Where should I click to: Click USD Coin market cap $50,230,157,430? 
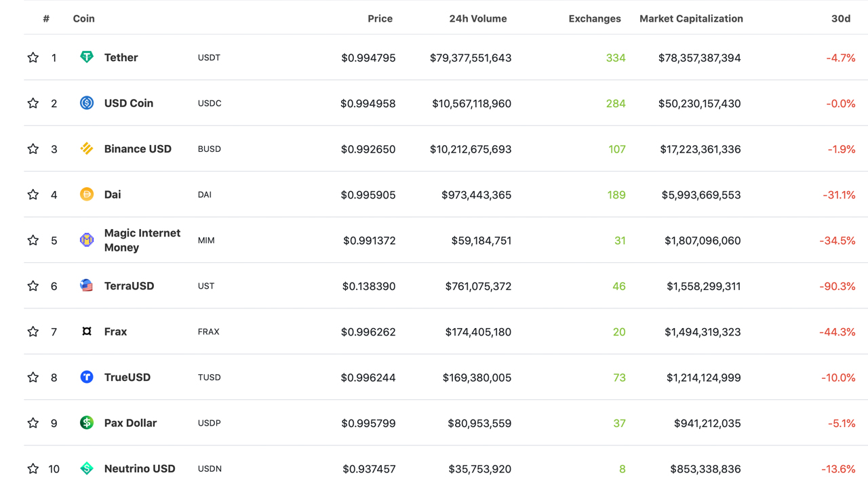click(x=700, y=103)
